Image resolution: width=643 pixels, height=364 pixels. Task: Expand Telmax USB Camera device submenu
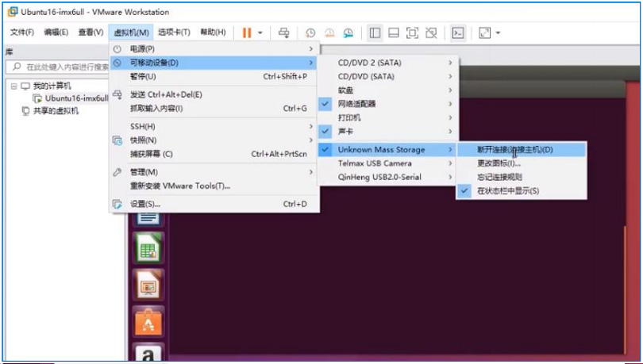click(x=388, y=163)
